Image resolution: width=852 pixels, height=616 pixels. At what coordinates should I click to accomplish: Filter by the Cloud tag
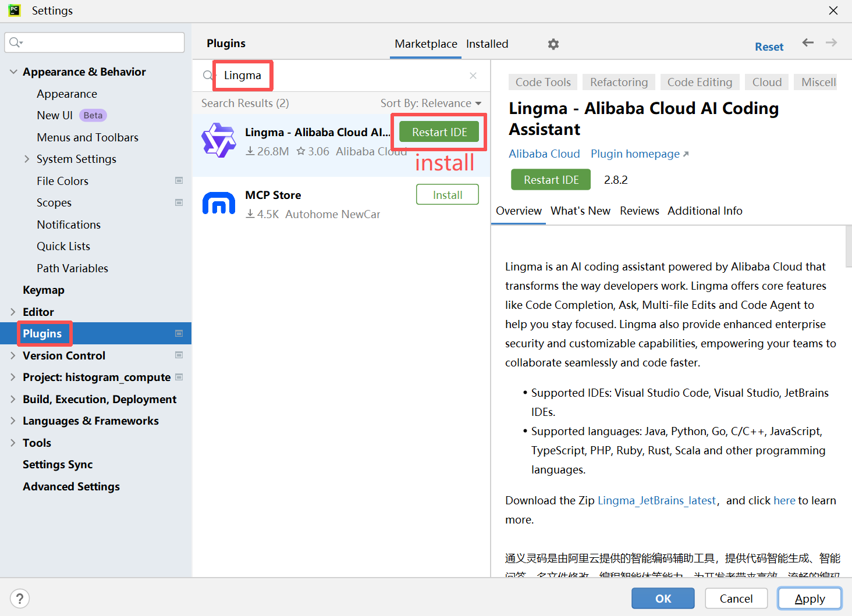coord(767,82)
